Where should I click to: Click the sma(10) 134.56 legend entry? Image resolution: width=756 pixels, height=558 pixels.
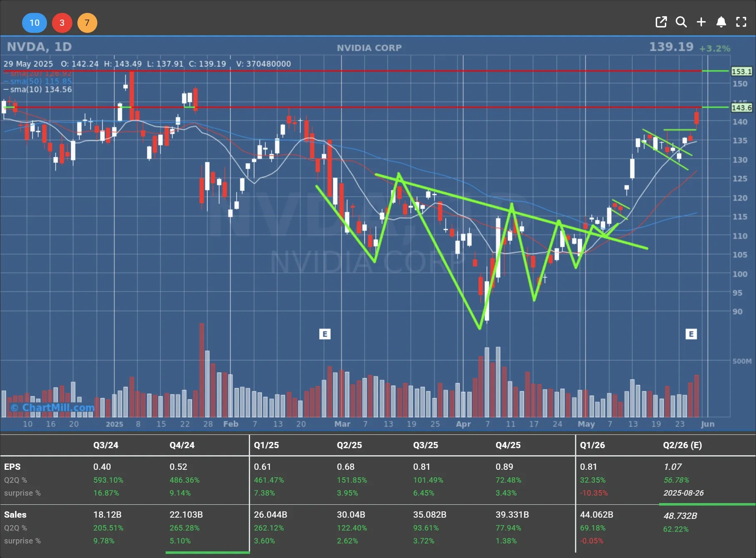click(x=38, y=89)
